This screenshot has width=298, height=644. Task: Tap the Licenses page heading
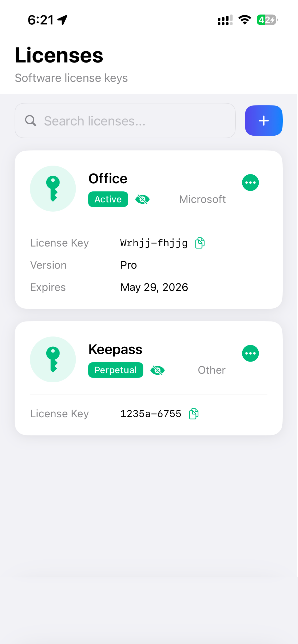pyautogui.click(x=59, y=55)
